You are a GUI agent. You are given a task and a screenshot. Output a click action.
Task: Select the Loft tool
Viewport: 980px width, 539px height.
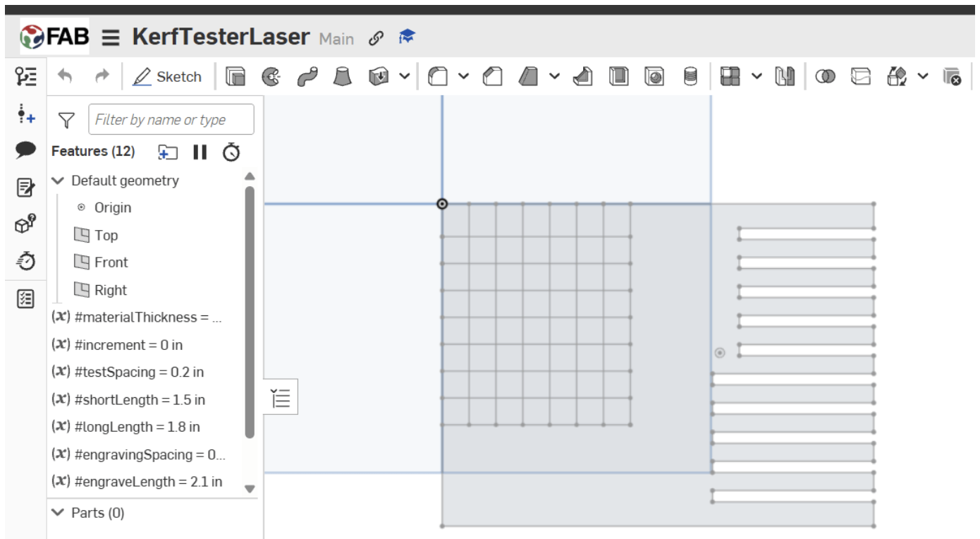click(343, 76)
